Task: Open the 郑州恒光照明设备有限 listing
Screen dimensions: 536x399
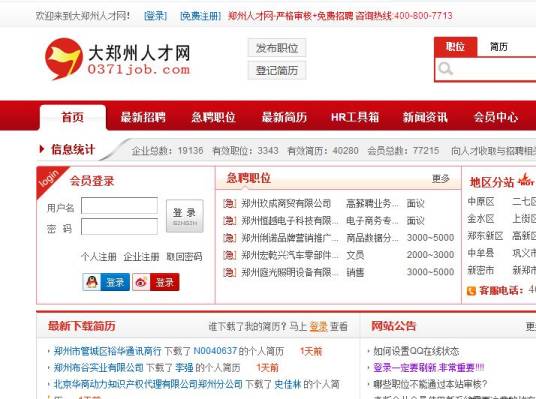Action: coord(290,272)
